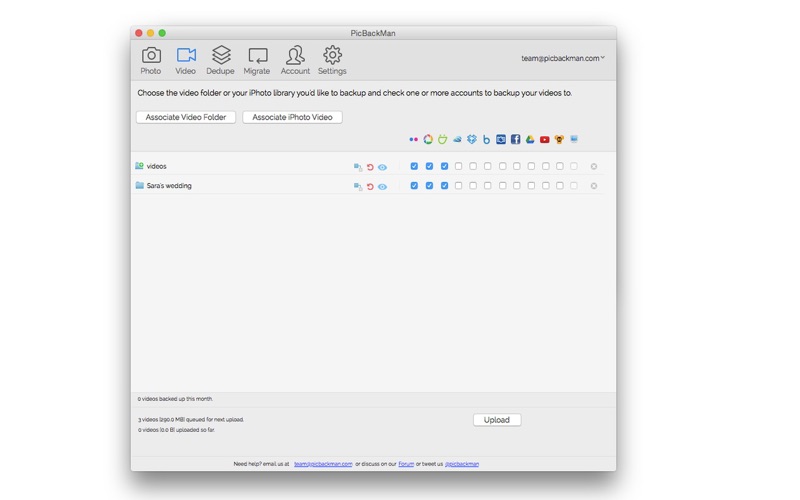The image size is (800, 500).
Task: Click the folder-lock icon in videos row
Action: click(358, 167)
